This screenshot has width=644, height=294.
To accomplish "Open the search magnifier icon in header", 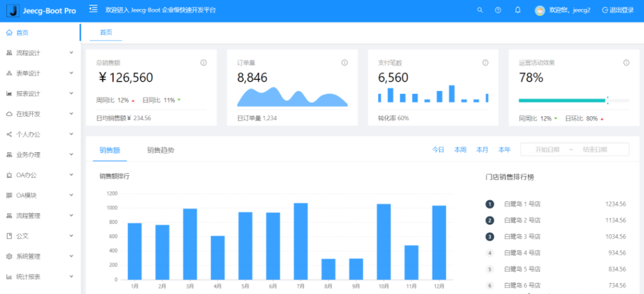I will 479,10.
